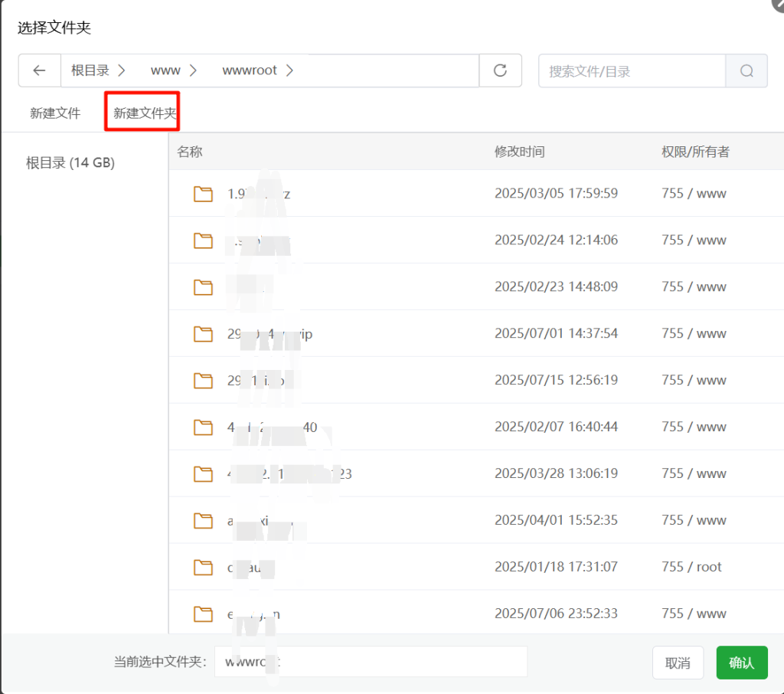Click the folder icon dated 2025/07/06
Image resolution: width=784 pixels, height=694 pixels.
click(203, 614)
